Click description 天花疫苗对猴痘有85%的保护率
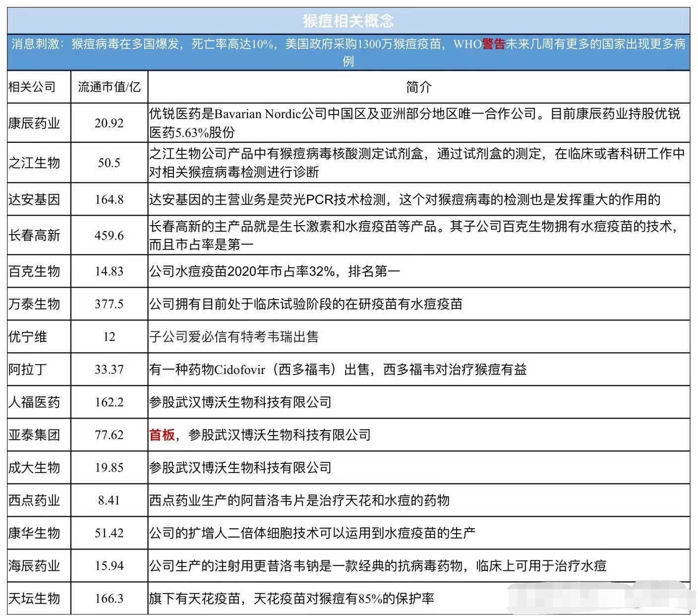698x616 pixels. coord(291,599)
